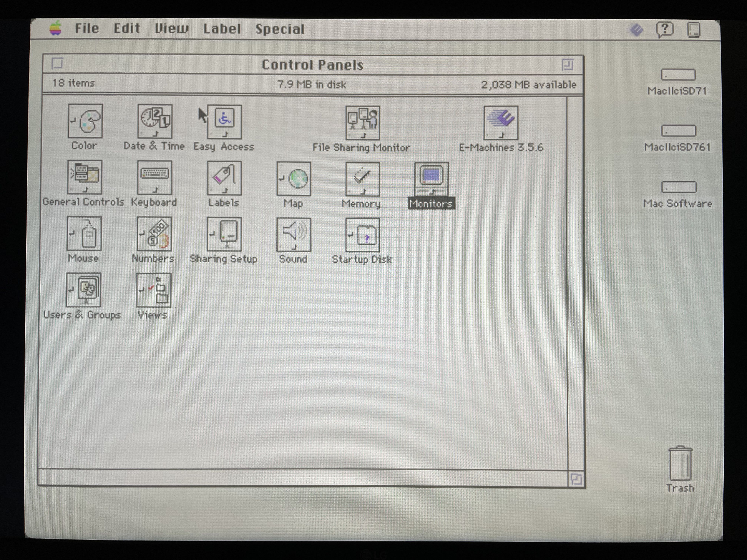Select the Numbers control panel icon
Image resolution: width=747 pixels, height=560 pixels.
pos(154,234)
